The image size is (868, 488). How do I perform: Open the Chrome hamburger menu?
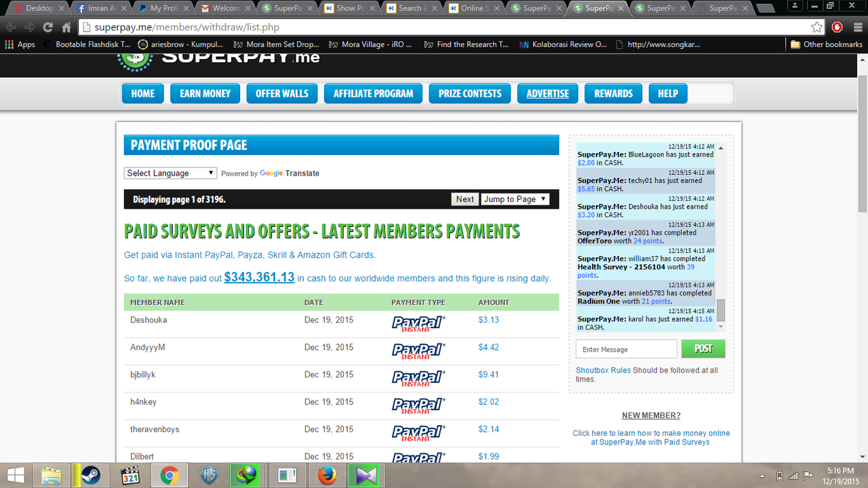point(857,27)
